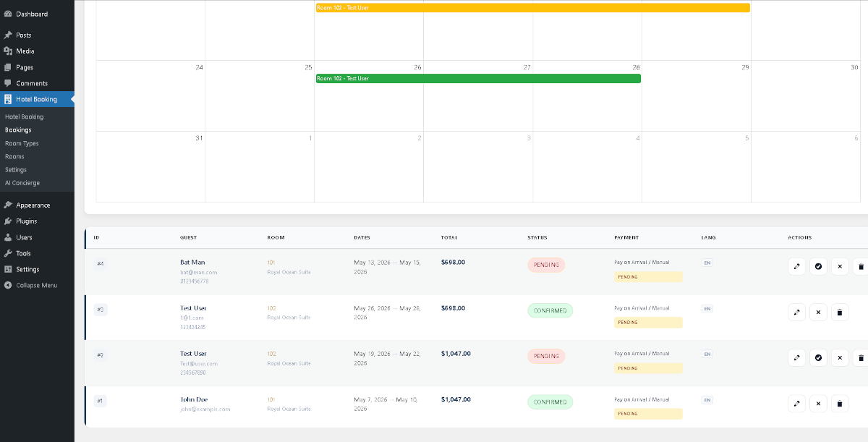
Task: Click the Plugins plug icon
Action: click(x=8, y=221)
